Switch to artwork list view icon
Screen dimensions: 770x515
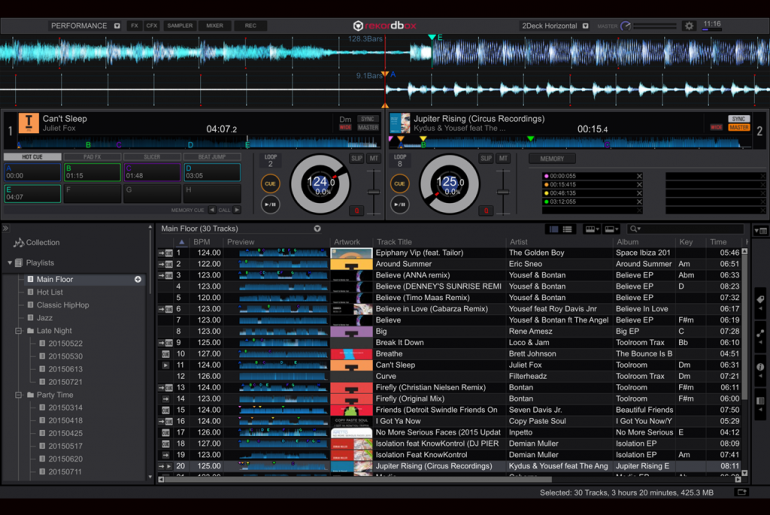pyautogui.click(x=554, y=229)
